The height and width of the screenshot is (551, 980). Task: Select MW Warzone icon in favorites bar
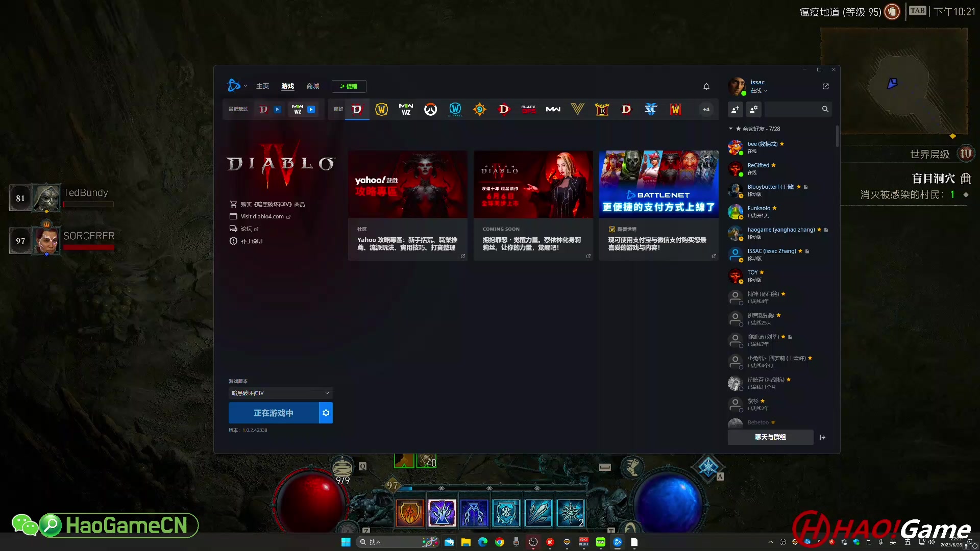coord(406,109)
